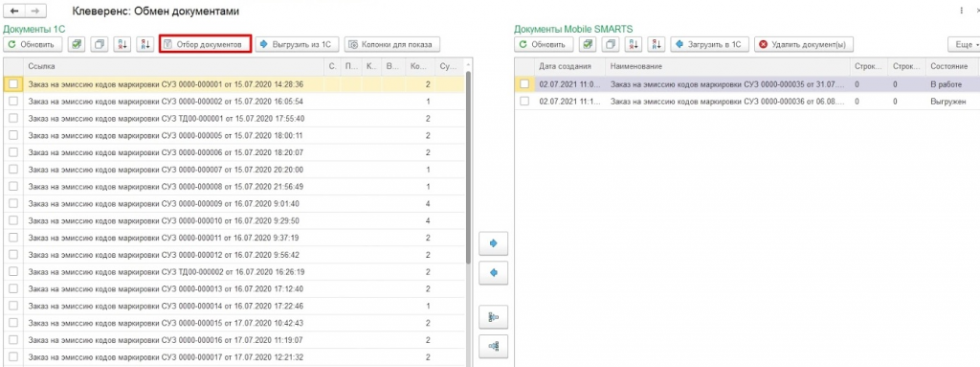
Task: Select row order СУЗ 0000-000008 от 15.07.2020
Action: [234, 187]
